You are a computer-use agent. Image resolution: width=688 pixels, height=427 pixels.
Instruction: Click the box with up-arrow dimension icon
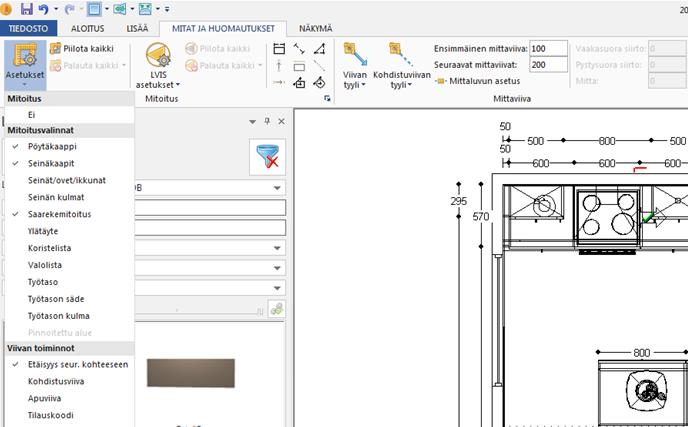[x=299, y=82]
